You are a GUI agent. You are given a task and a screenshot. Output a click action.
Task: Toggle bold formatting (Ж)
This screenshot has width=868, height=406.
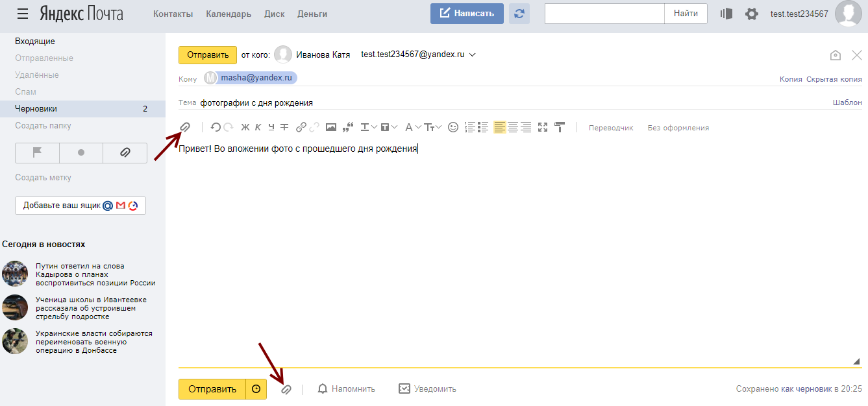(x=245, y=128)
